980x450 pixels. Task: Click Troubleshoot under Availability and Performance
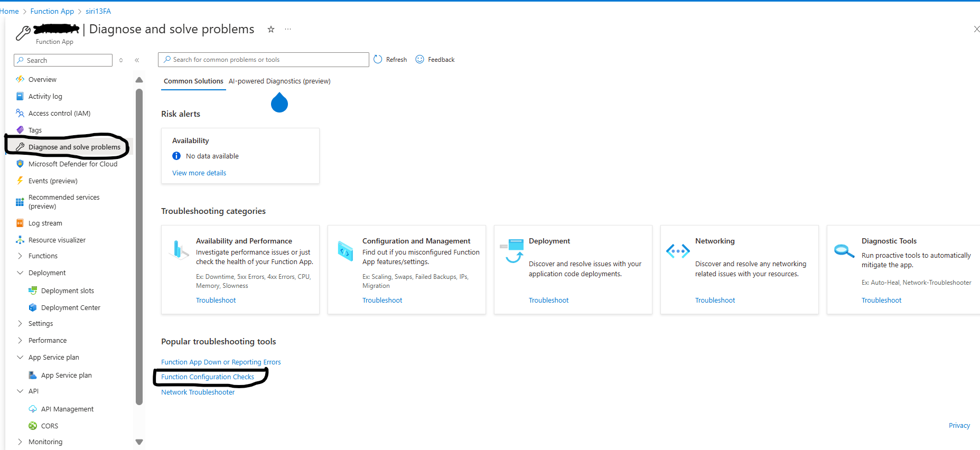216,300
